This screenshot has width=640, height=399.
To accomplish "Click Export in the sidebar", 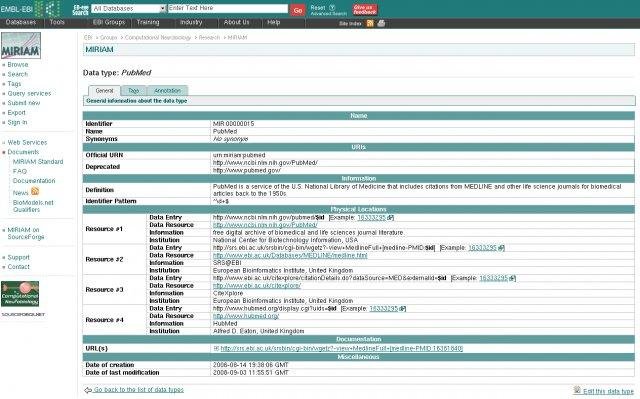I will 16,113.
